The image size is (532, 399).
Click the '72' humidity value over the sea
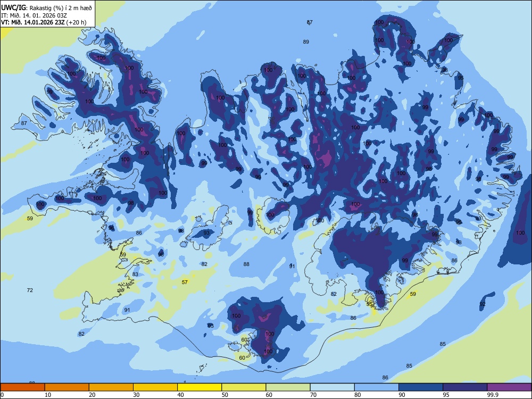pos(30,290)
